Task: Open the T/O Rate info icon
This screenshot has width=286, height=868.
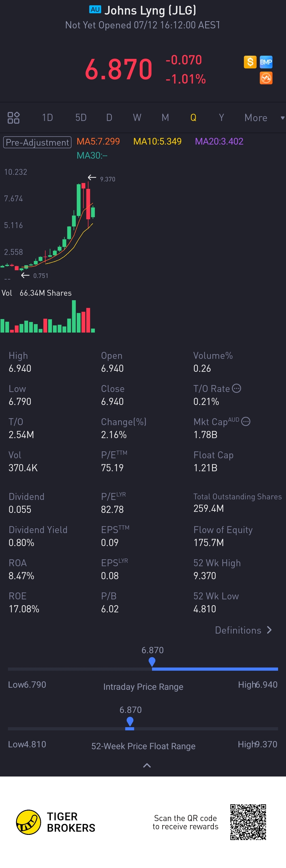Action: click(x=236, y=389)
